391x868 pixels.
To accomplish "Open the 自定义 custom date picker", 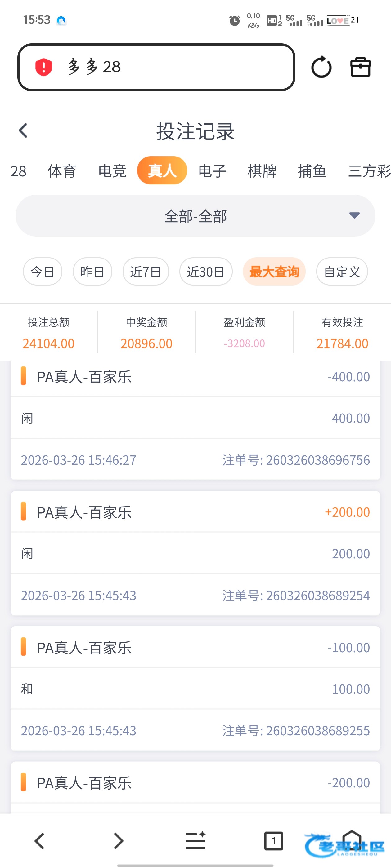I will [x=342, y=272].
